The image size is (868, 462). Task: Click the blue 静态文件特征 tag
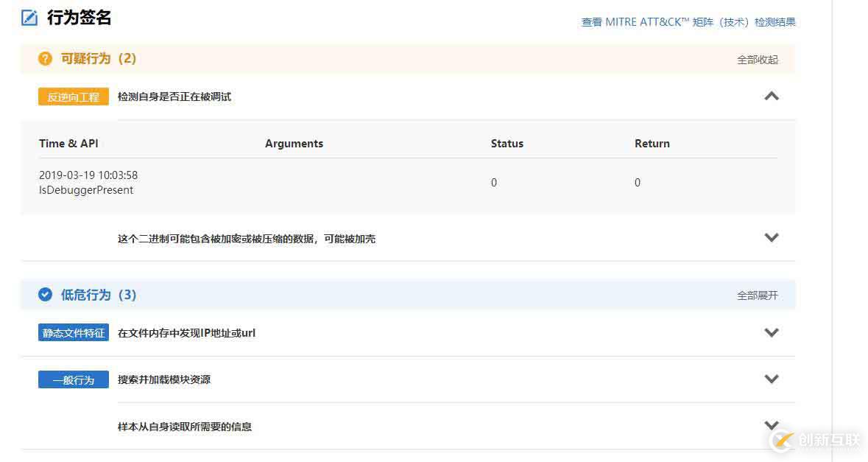pos(74,333)
